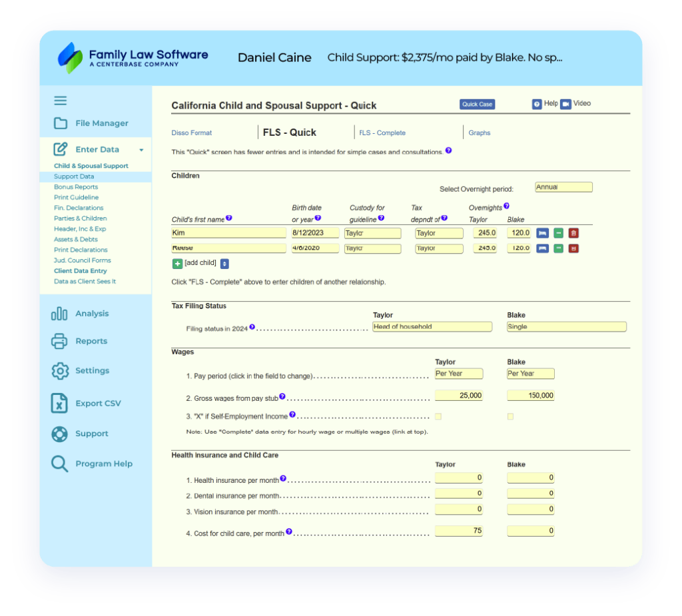Screen dimensions: 682x616
Task: Open the Export CSV sidebar icon
Action: tap(59, 403)
